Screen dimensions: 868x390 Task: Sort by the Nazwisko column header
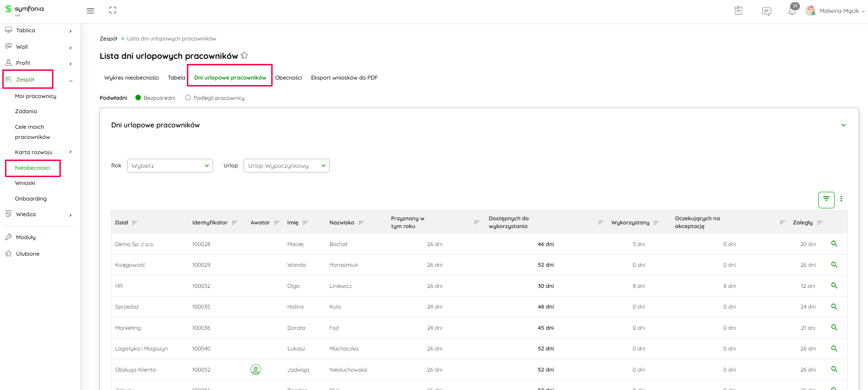coord(342,223)
